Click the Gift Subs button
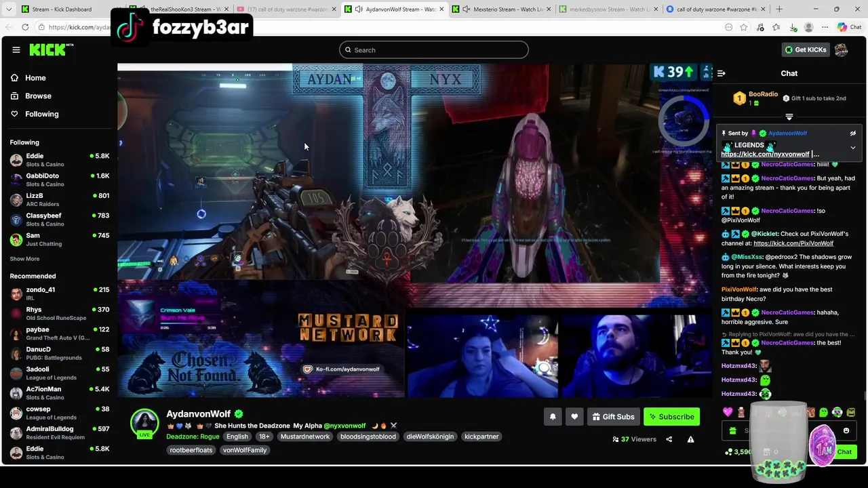Screen dimensions: 868x488 (x=613, y=417)
